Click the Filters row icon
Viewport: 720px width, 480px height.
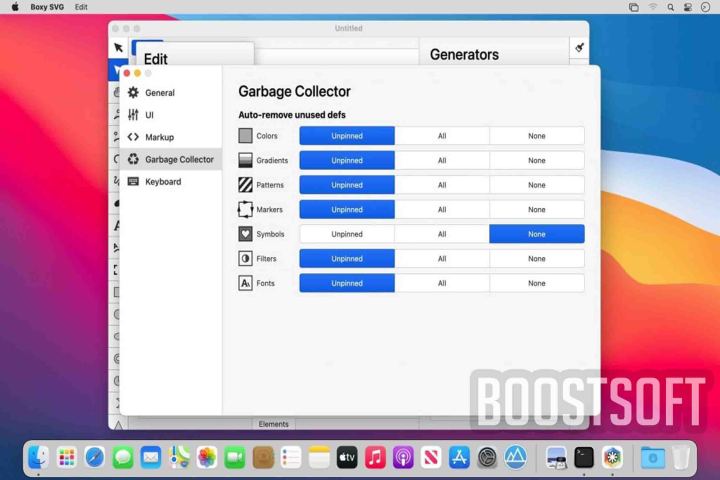point(245,259)
